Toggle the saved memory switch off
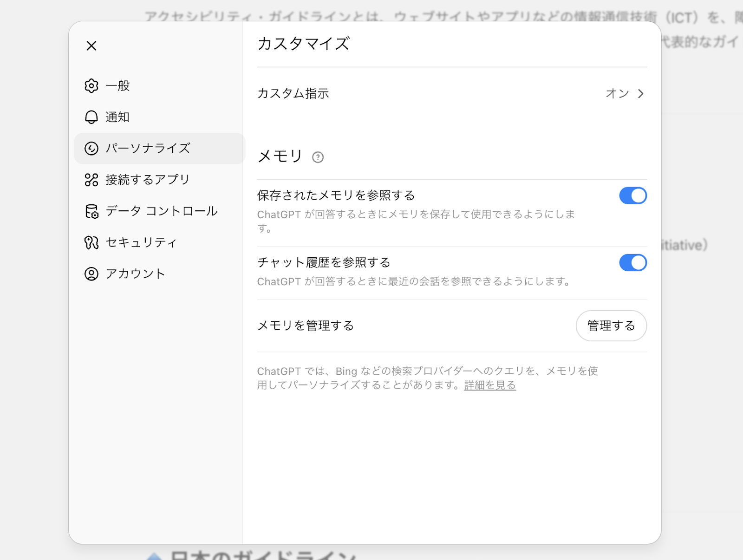Screen dimensions: 743x560 point(633,195)
